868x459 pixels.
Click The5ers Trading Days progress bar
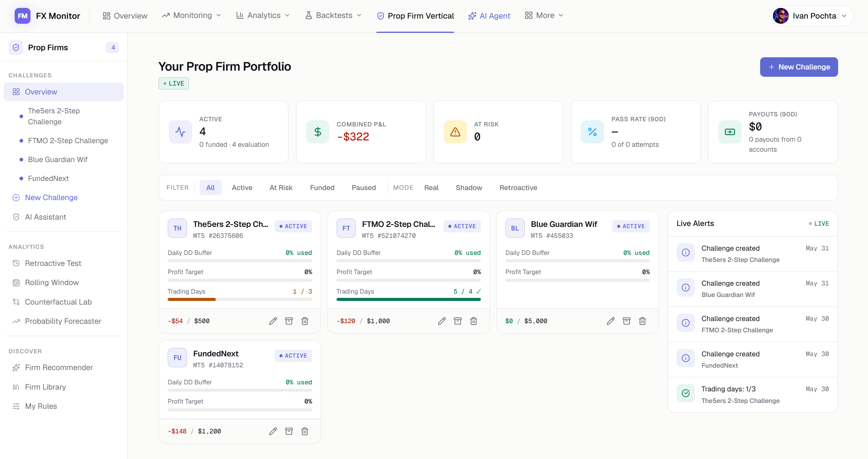coord(240,299)
